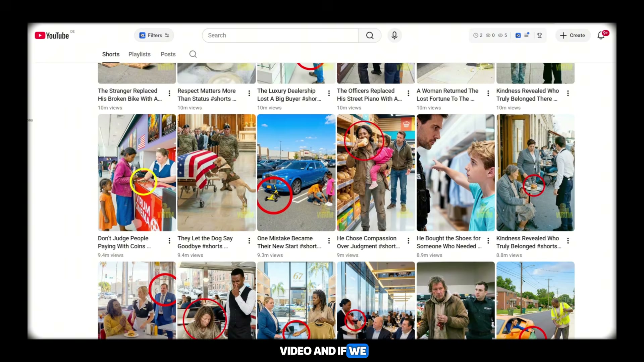The height and width of the screenshot is (362, 644).
Task: Click the '8.9m views' count
Action: click(429, 255)
